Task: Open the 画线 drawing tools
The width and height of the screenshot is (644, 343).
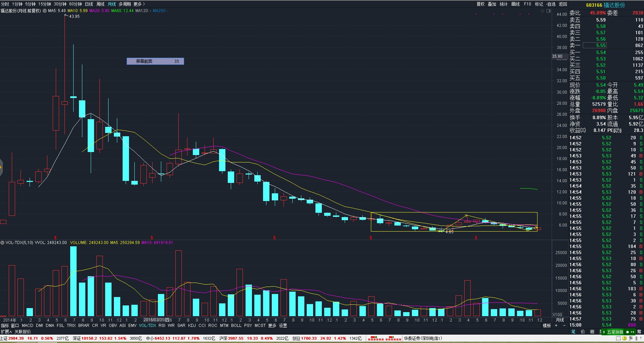Action: pos(515,4)
